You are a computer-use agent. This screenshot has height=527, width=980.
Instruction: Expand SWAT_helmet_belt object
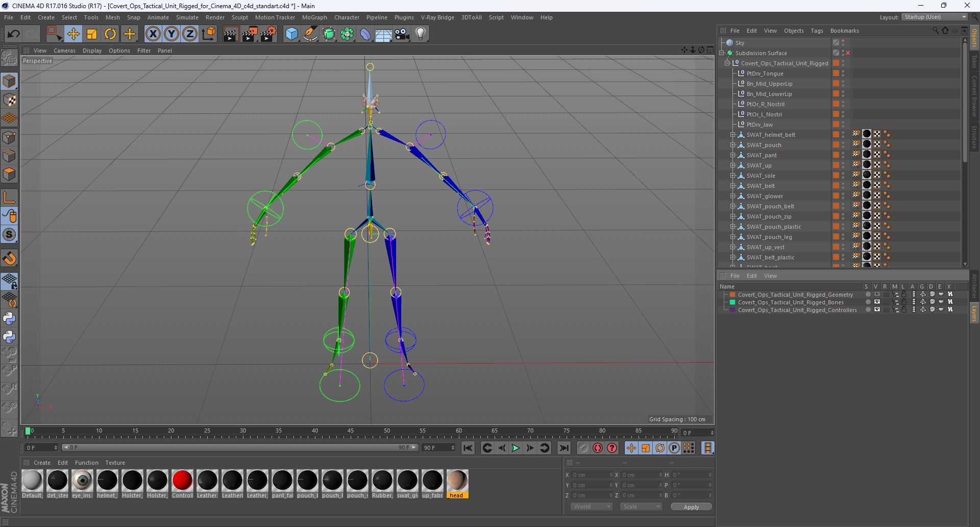point(732,135)
